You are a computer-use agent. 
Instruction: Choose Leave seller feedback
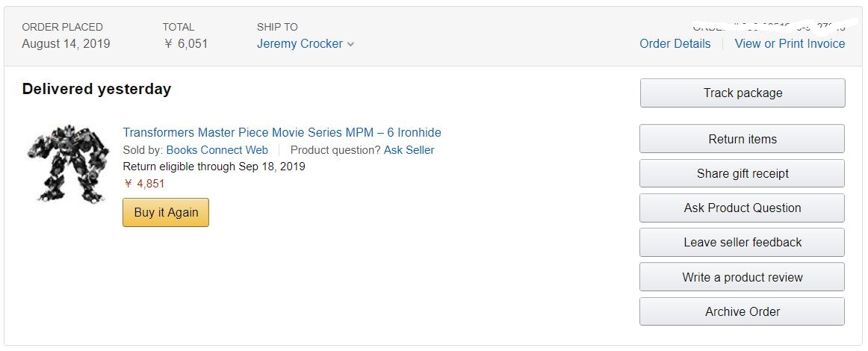pyautogui.click(x=742, y=242)
